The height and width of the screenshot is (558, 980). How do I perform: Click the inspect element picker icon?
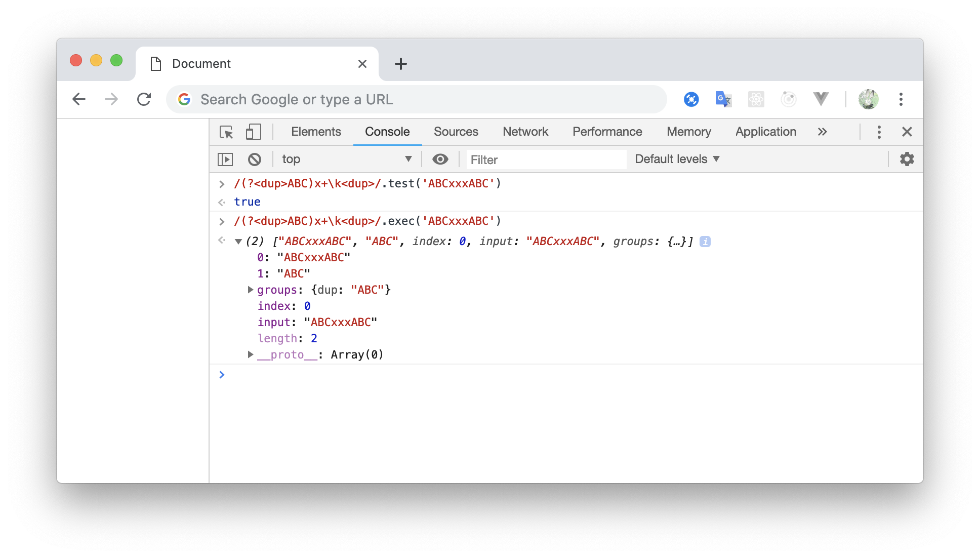point(226,132)
